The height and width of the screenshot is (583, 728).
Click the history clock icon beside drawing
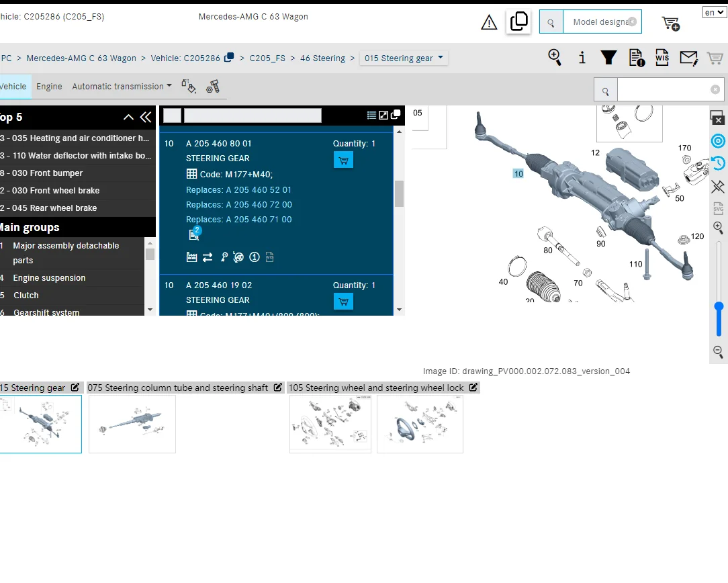[x=718, y=163]
